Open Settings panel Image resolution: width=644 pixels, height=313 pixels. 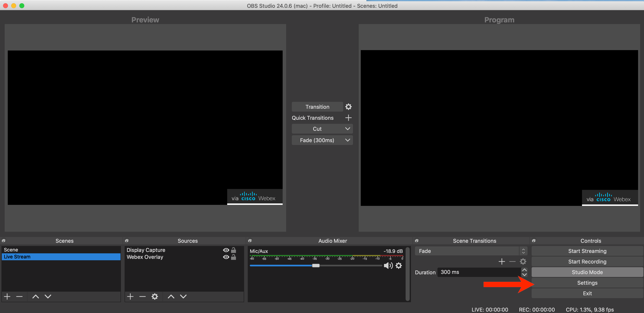[587, 283]
